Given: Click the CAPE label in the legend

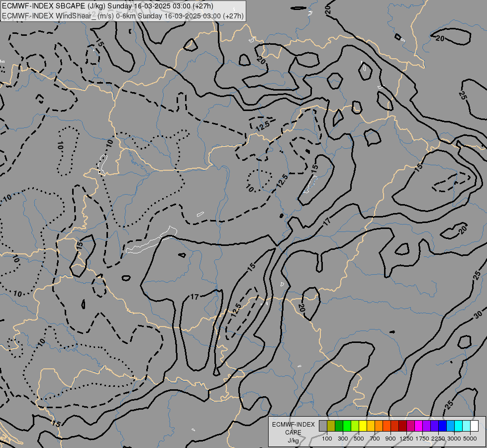Looking at the screenshot, I should point(293,433).
